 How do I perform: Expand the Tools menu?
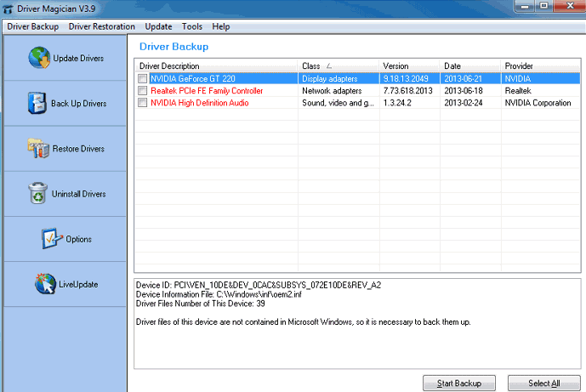pos(192,26)
